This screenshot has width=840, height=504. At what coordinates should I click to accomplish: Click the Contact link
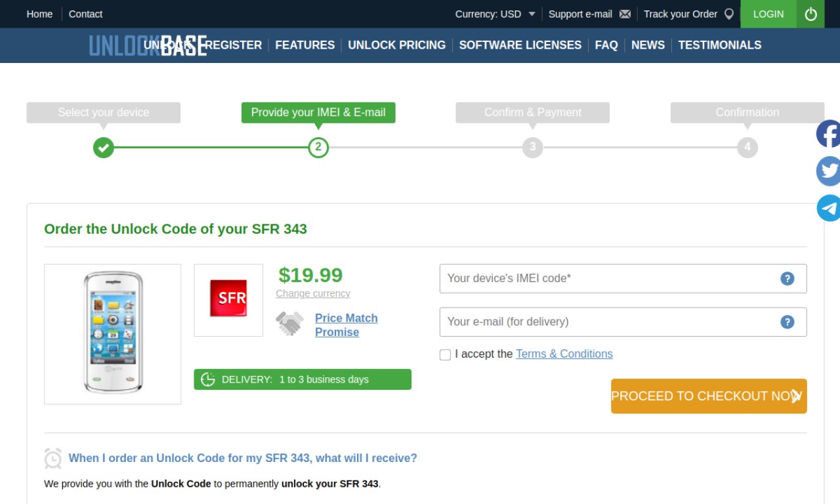tap(86, 14)
